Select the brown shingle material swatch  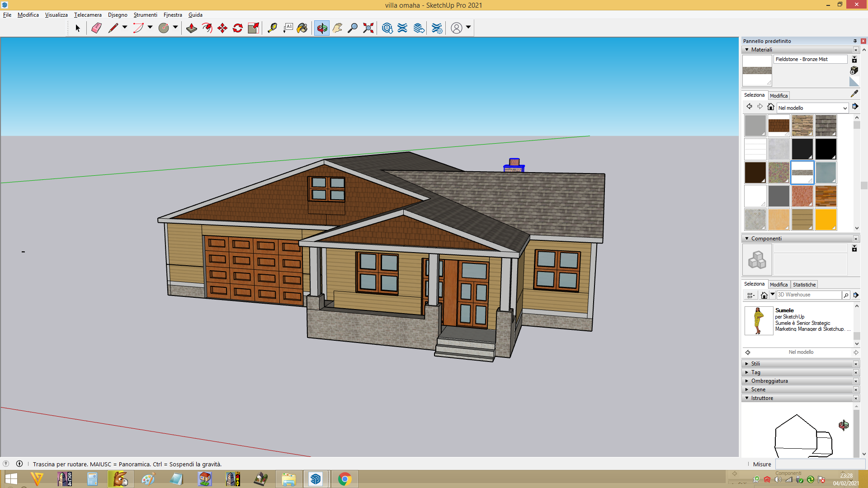pos(778,126)
